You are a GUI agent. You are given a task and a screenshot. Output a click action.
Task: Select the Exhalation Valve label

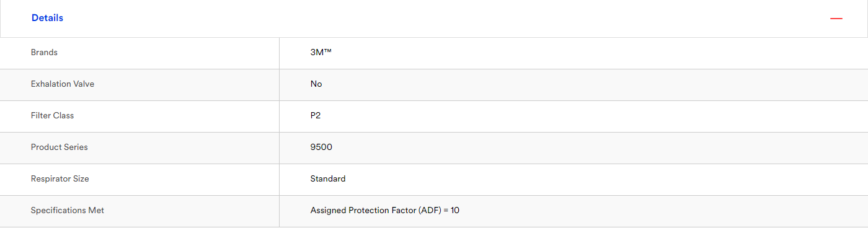63,84
